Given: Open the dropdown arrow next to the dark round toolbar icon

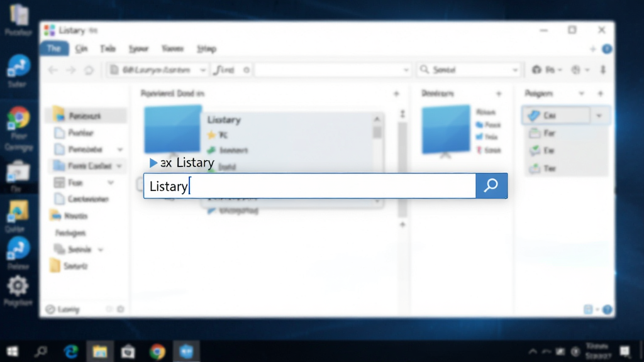Looking at the screenshot, I should pos(560,70).
